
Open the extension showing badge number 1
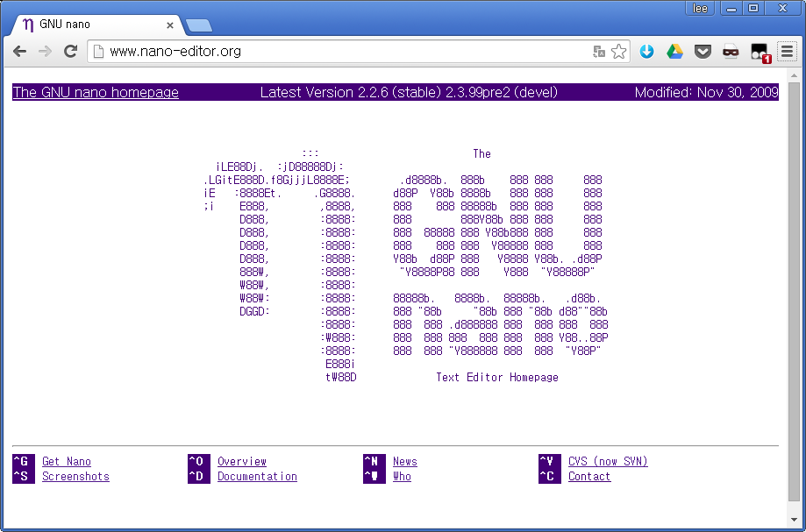(760, 53)
